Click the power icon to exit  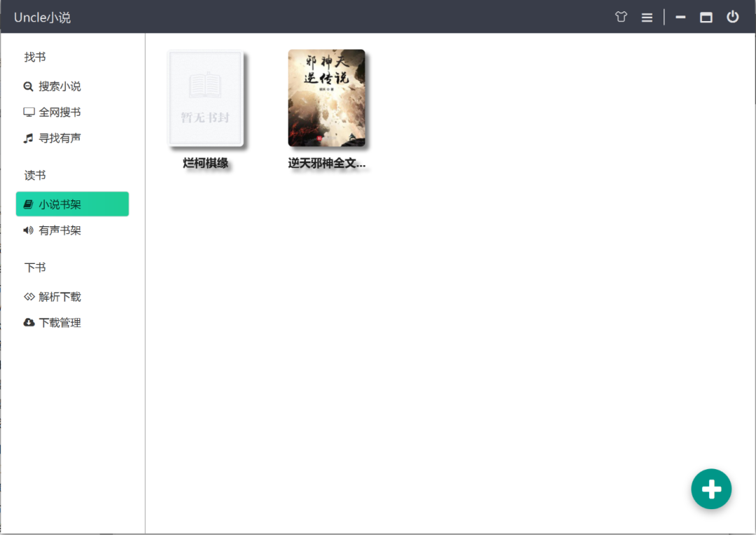click(x=732, y=17)
